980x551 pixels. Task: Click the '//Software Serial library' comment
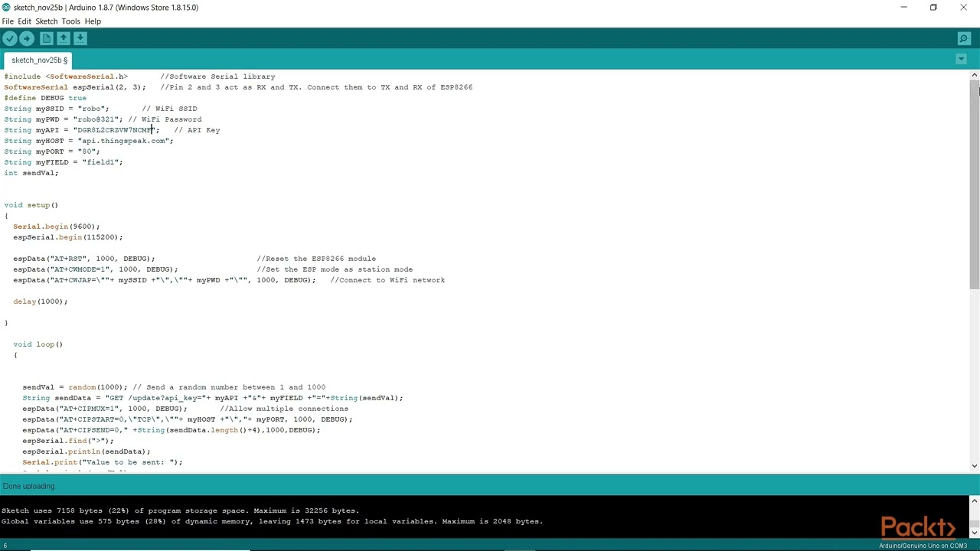(x=217, y=77)
